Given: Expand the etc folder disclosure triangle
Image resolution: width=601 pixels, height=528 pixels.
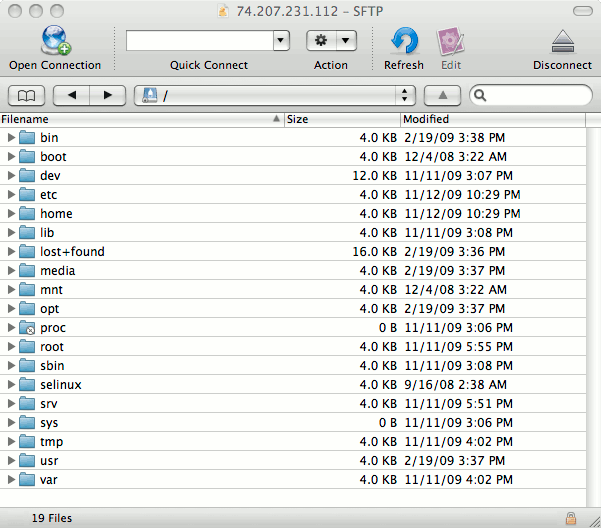Looking at the screenshot, I should [12, 194].
